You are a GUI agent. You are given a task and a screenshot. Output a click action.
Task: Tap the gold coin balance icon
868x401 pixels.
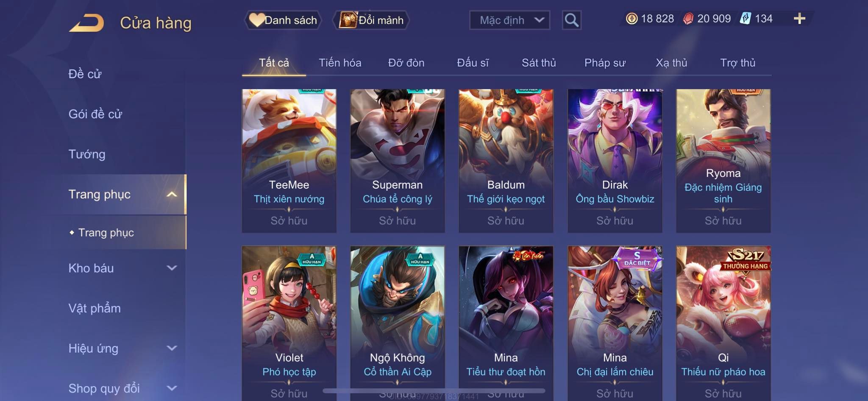632,19
